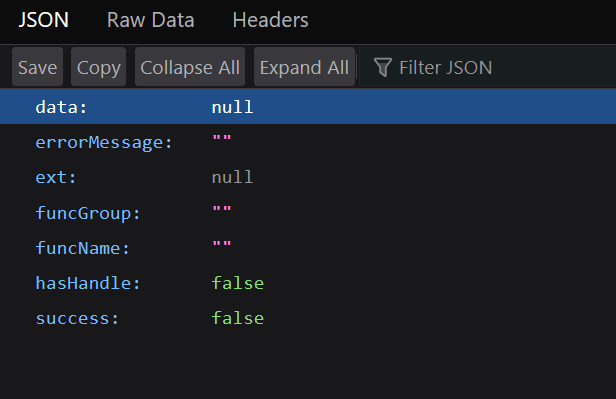The height and width of the screenshot is (399, 616).
Task: Focus the Filter JSON input field
Action: coord(488,67)
